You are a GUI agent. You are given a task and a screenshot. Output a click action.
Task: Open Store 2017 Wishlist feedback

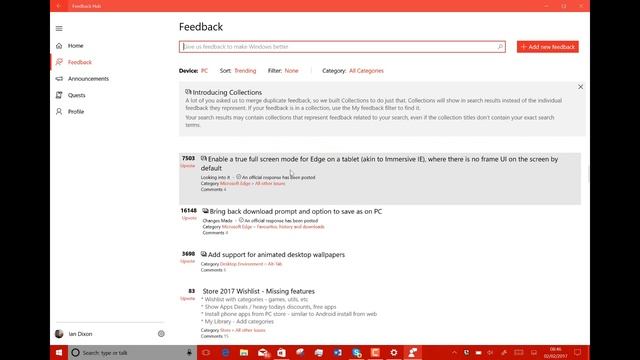(258, 291)
